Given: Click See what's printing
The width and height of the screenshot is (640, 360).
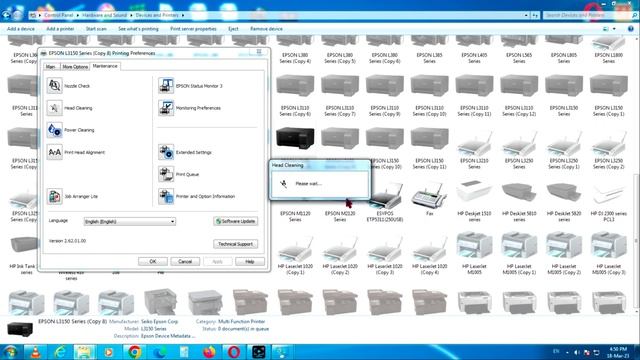Looking at the screenshot, I should 138,29.
